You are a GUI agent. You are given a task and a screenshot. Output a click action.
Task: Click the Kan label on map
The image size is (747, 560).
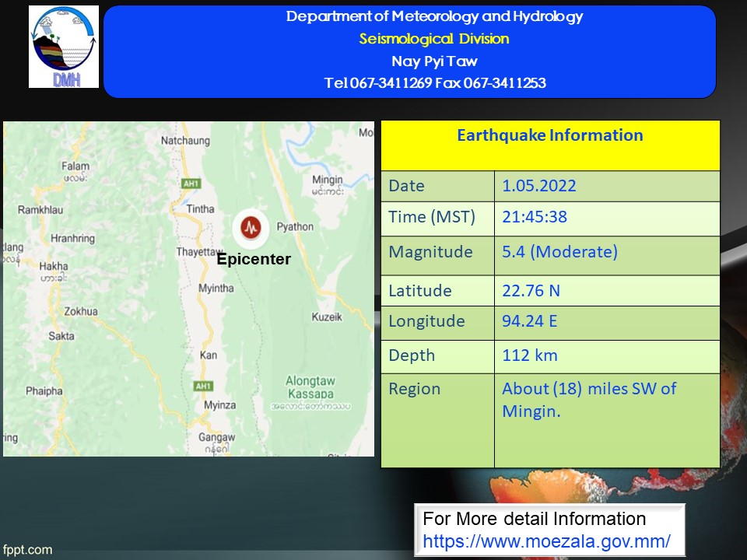pos(209,355)
